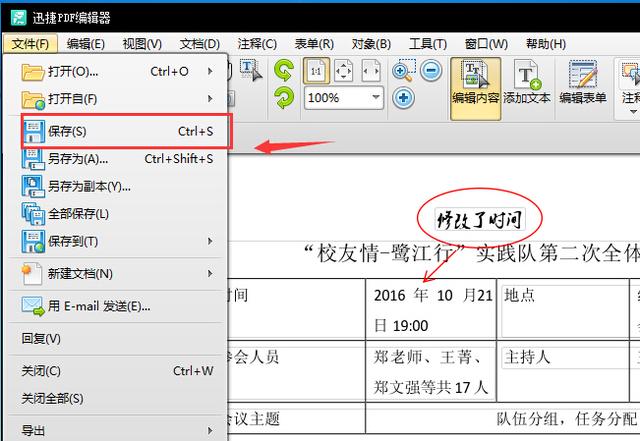Choose 导出 menu entry

click(117, 430)
